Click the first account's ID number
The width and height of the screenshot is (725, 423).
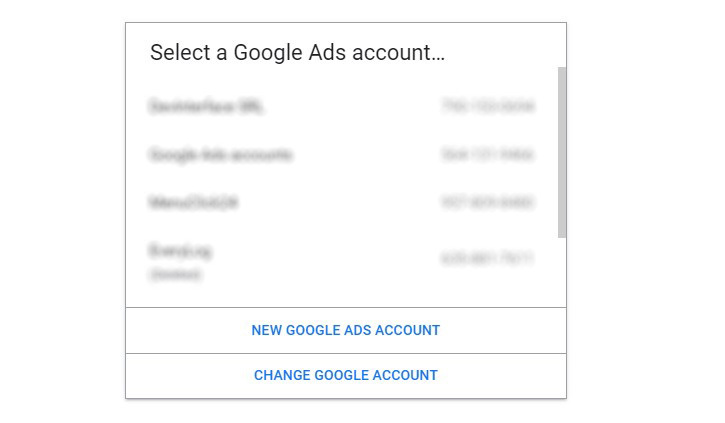click(x=487, y=106)
